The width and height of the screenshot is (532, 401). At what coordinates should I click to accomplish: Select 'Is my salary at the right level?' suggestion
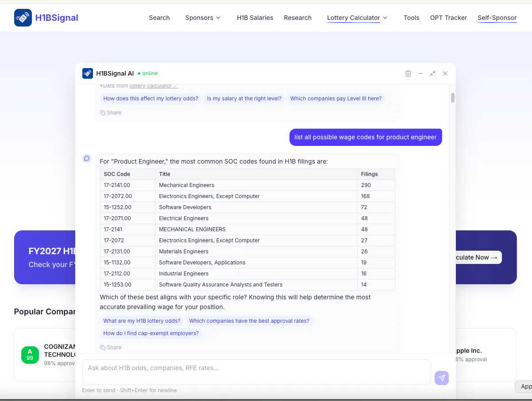coord(244,99)
